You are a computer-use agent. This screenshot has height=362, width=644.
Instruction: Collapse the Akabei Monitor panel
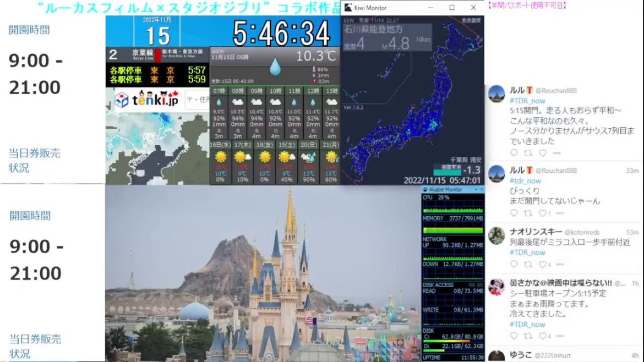tap(476, 190)
